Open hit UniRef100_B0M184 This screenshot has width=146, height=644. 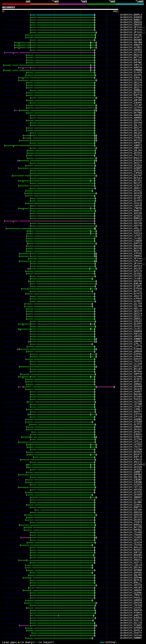pos(131,161)
